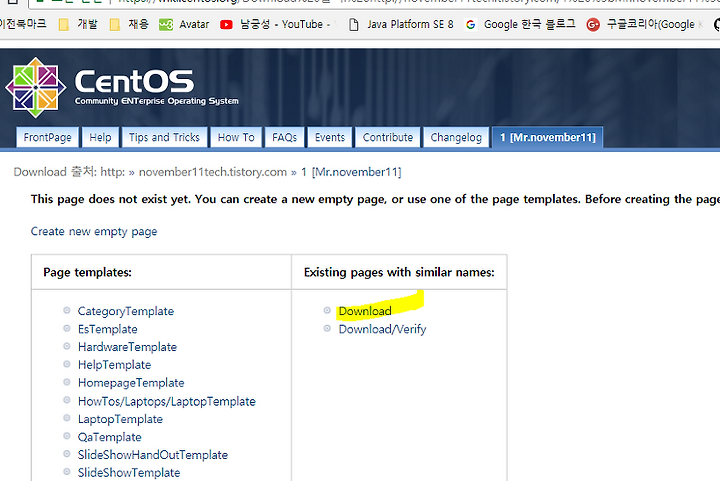720x481 pixels.
Task: Open the Tips and Tricks tab
Action: (164, 137)
